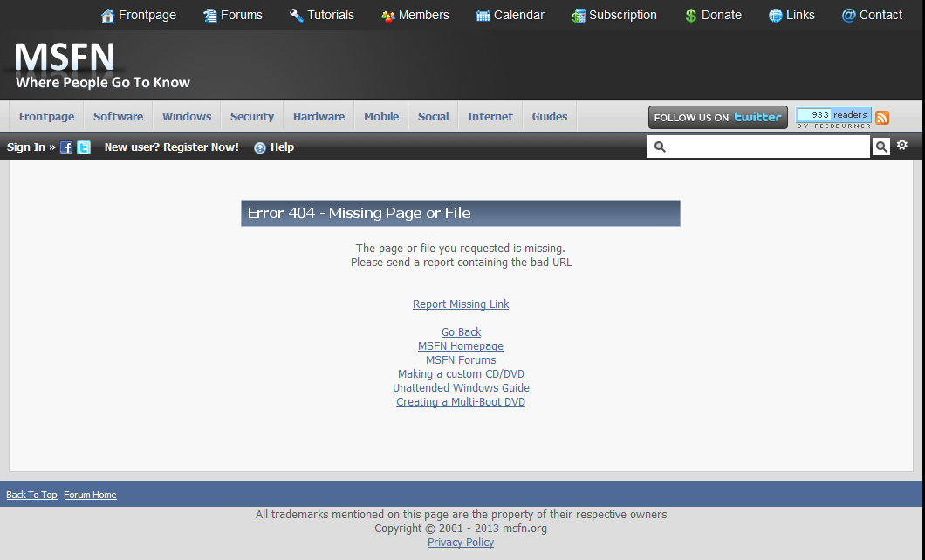Open the Tutorials link in top bar
The width and height of the screenshot is (925, 560).
pyautogui.click(x=331, y=16)
